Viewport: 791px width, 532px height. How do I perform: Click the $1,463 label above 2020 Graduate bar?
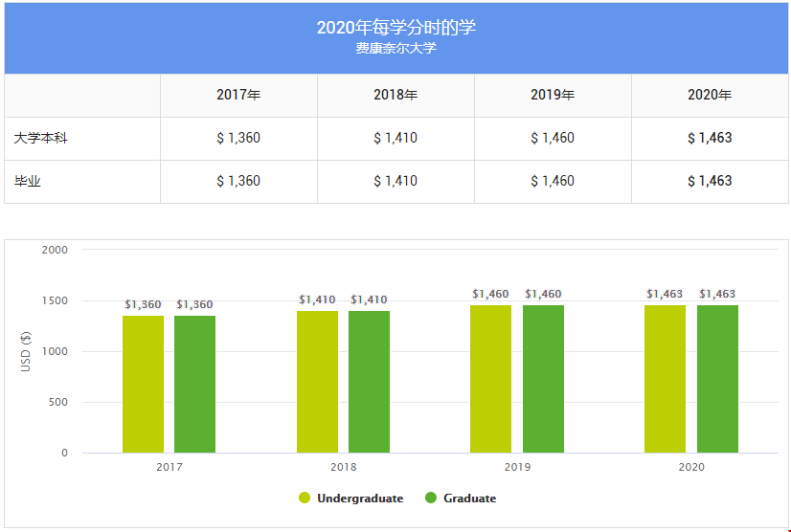pos(717,294)
